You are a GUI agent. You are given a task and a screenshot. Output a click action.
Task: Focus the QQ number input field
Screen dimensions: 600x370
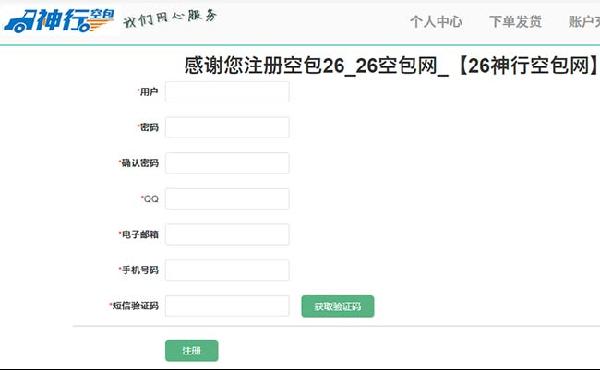point(227,199)
